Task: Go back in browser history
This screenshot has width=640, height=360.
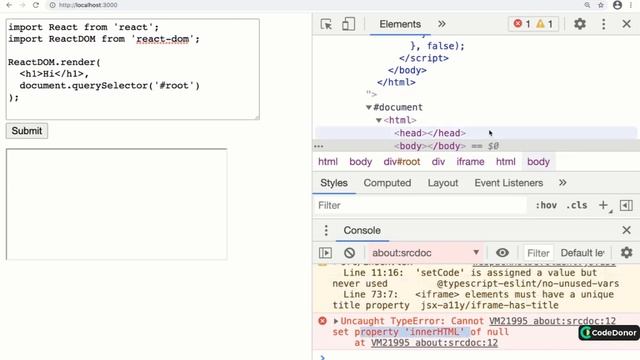Action: (9, 5)
